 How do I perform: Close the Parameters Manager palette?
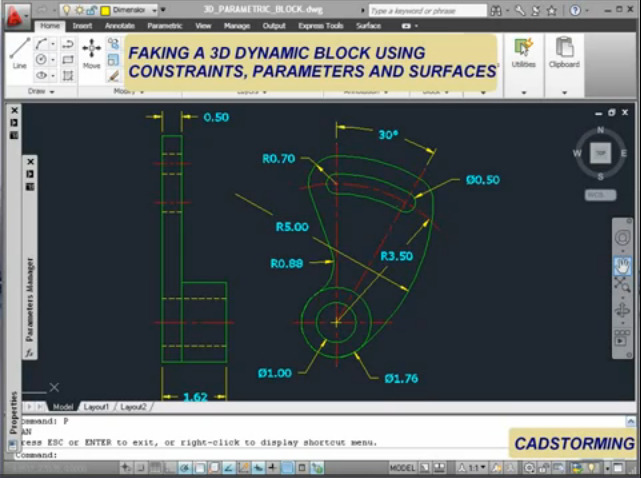30,162
